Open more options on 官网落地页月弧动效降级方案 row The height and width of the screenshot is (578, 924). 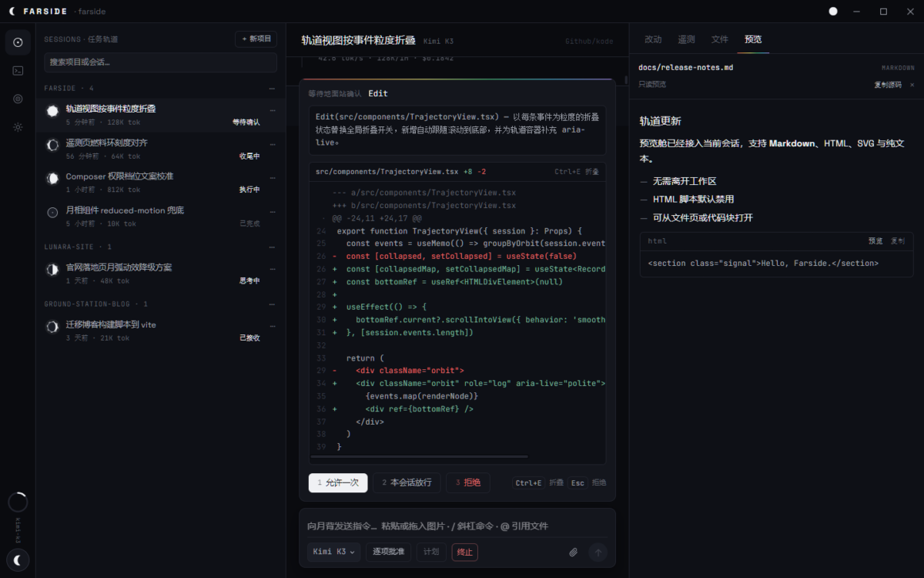tap(272, 268)
